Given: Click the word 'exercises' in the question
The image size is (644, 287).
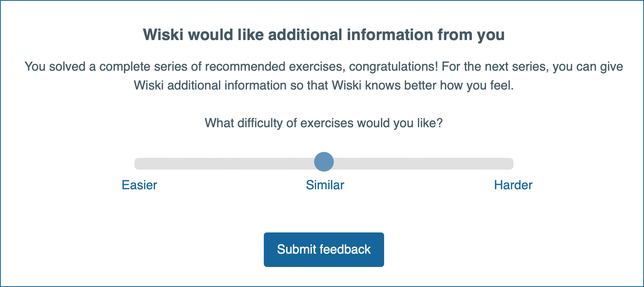Looking at the screenshot, I should point(327,123).
